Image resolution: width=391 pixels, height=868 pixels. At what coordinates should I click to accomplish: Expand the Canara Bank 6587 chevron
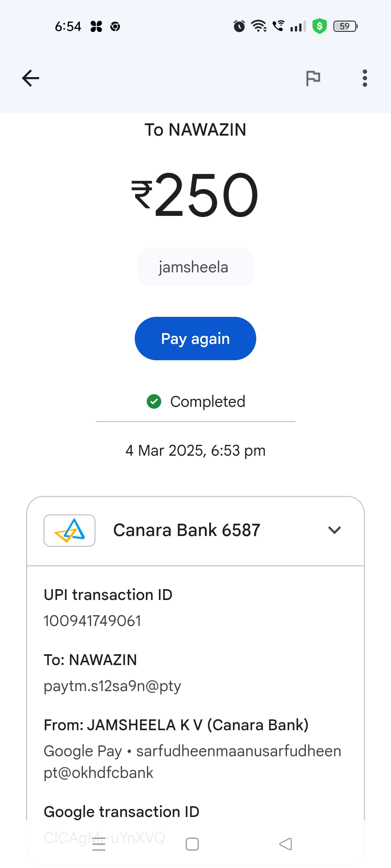[335, 530]
